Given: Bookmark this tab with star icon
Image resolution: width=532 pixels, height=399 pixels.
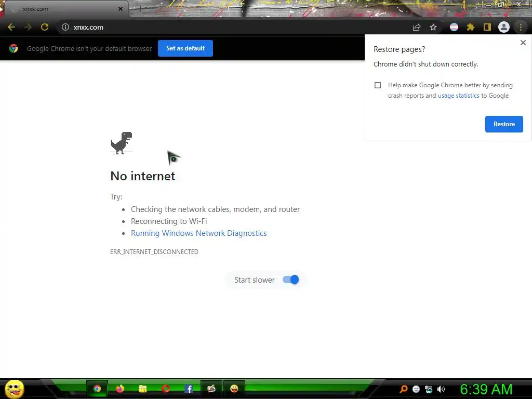Looking at the screenshot, I should tap(433, 27).
